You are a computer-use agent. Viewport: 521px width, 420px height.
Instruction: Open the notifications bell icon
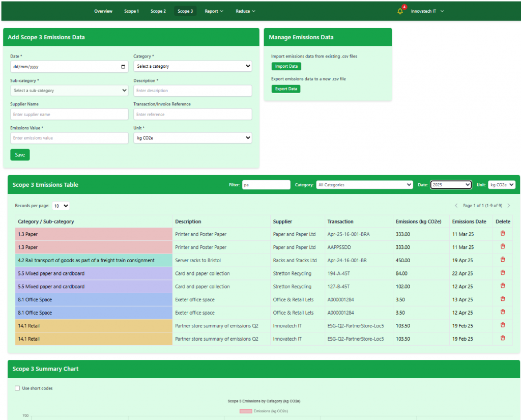(x=400, y=11)
